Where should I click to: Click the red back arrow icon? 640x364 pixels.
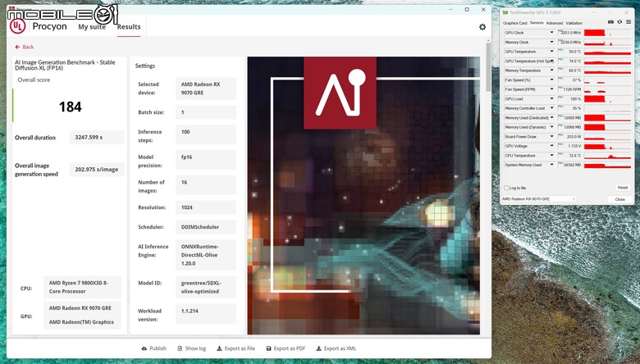pos(17,48)
